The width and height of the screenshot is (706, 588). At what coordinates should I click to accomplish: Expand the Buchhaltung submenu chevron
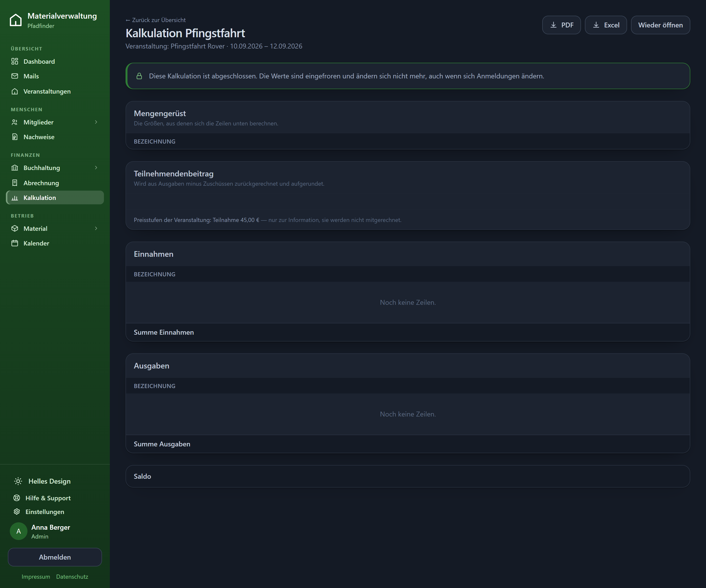[x=96, y=168]
